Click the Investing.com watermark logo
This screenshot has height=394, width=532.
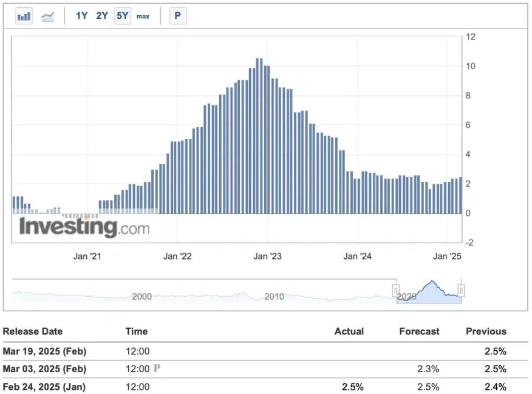pos(84,227)
